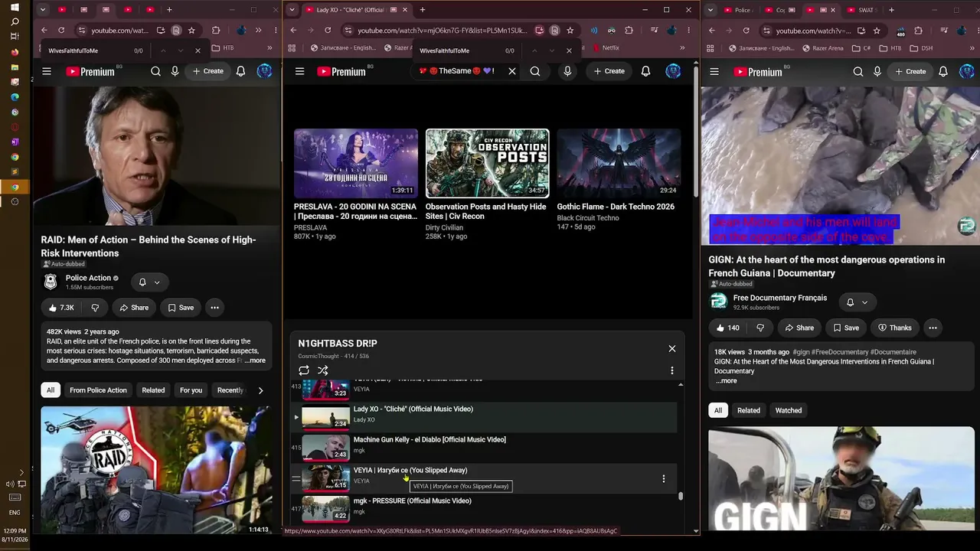980x551 pixels.
Task: Open YouTube guide menu in middle window
Action: click(299, 71)
